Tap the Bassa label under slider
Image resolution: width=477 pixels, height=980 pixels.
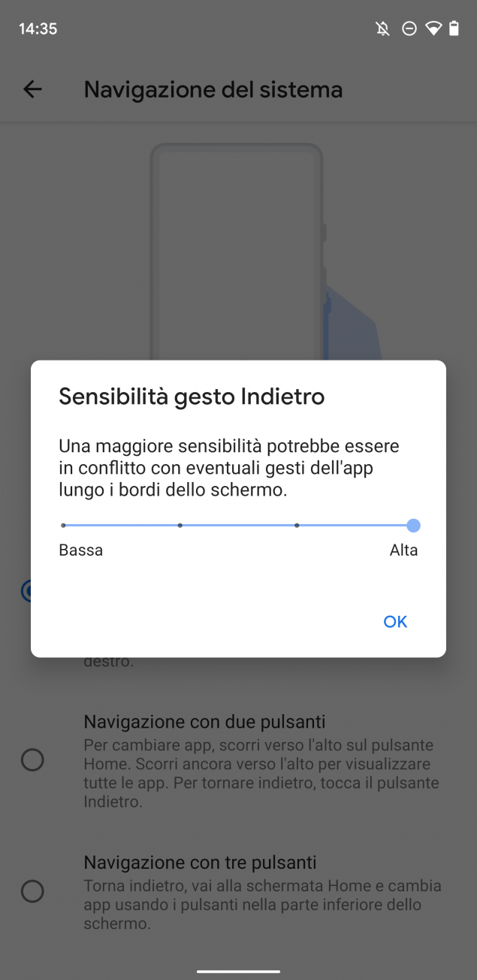click(81, 550)
